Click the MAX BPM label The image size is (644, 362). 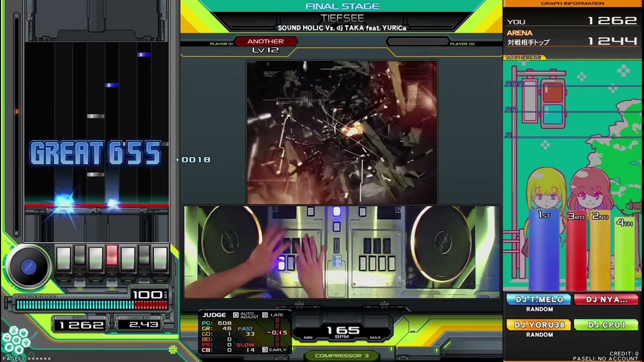[x=375, y=337]
